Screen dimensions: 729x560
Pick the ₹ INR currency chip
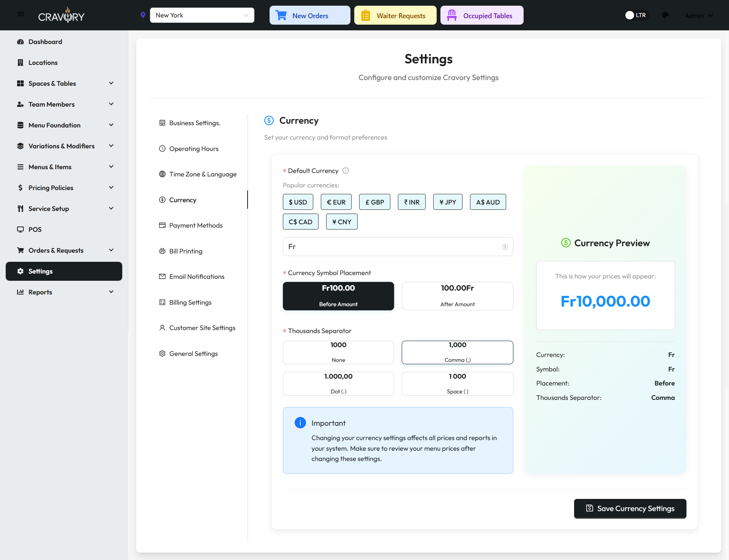(412, 202)
